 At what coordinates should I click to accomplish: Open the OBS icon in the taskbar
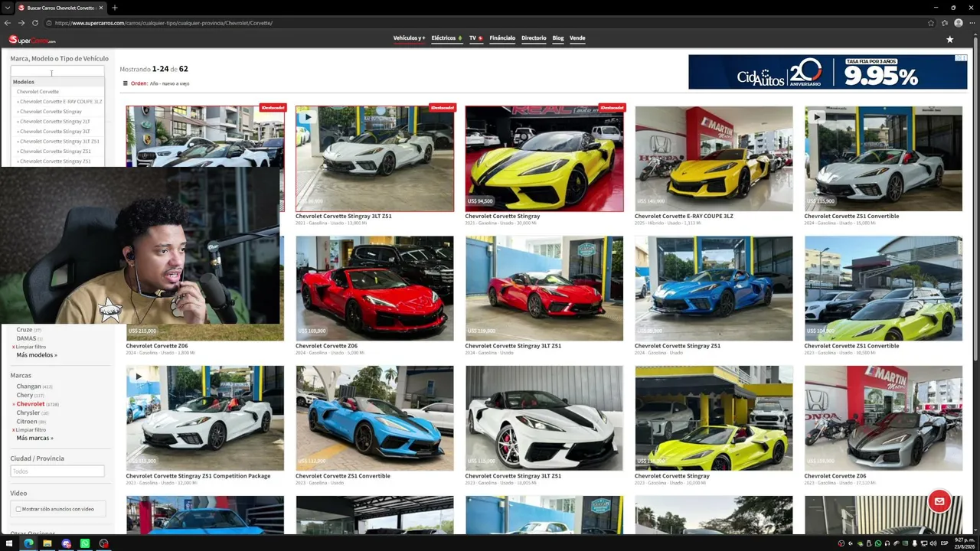tap(103, 544)
